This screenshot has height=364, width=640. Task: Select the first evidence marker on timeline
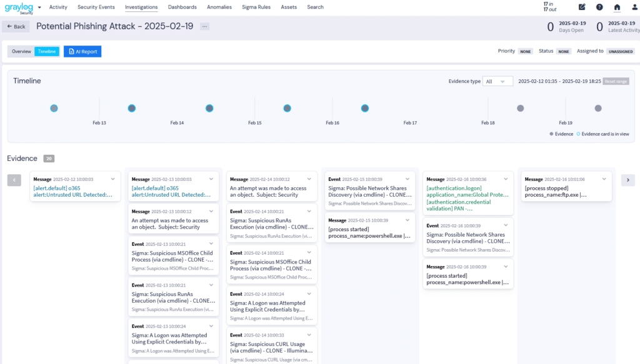pos(54,108)
